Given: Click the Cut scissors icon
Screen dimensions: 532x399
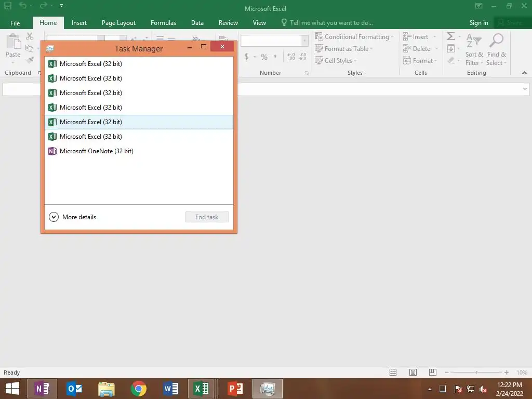Looking at the screenshot, I should [x=30, y=36].
